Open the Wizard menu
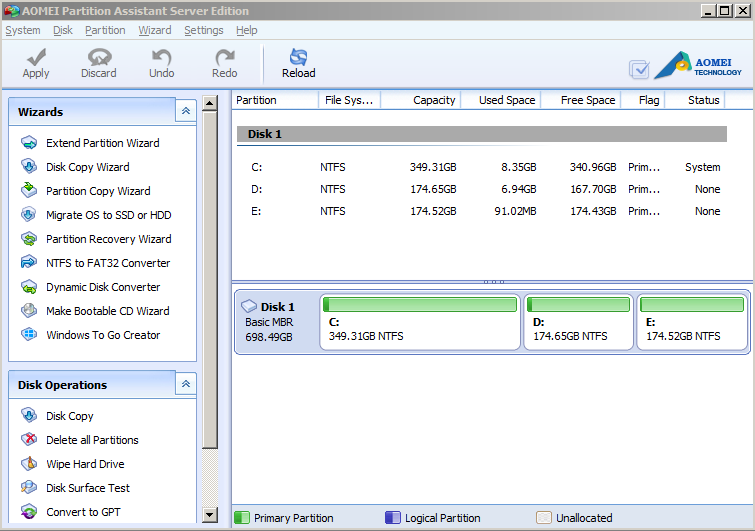This screenshot has width=755, height=531. (x=155, y=30)
